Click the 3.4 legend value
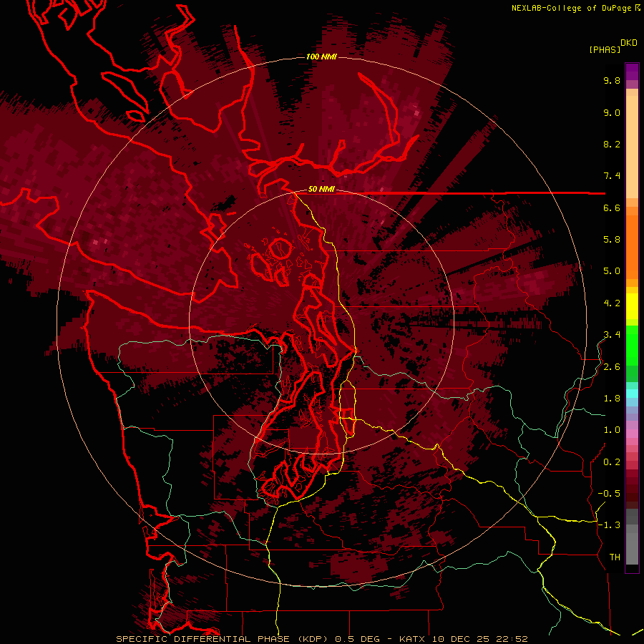 tap(612, 335)
